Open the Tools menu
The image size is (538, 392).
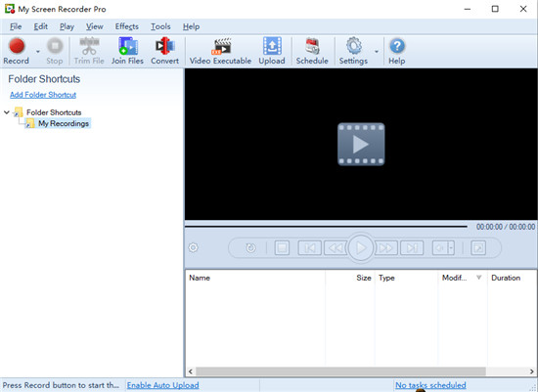tap(160, 26)
